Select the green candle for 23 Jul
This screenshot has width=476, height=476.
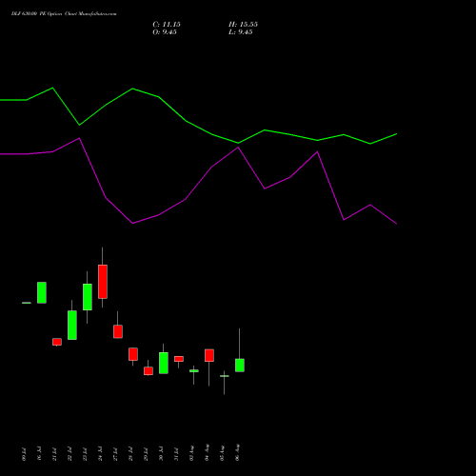tap(88, 297)
